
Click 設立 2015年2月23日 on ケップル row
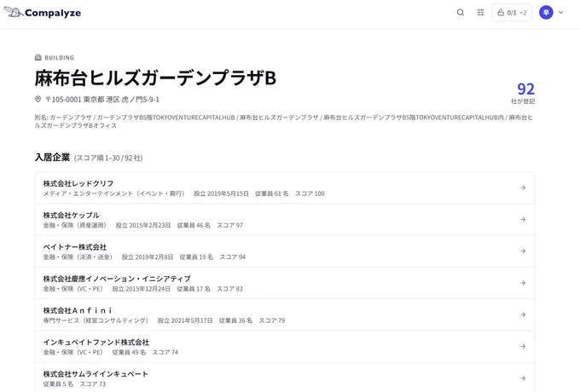[x=143, y=225]
